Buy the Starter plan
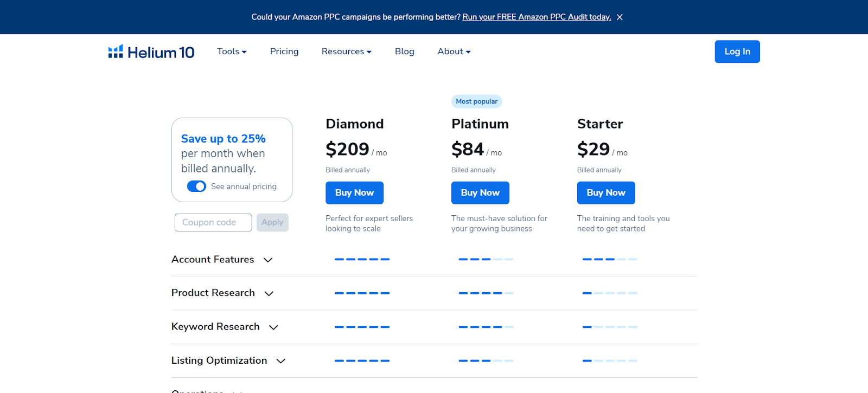 click(606, 193)
